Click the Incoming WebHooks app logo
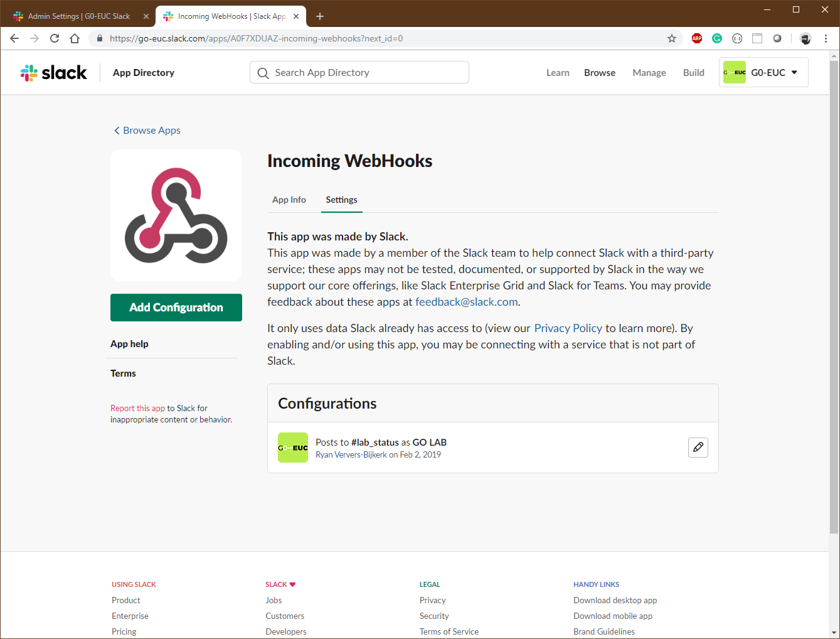Image resolution: width=840 pixels, height=639 pixels. (176, 215)
